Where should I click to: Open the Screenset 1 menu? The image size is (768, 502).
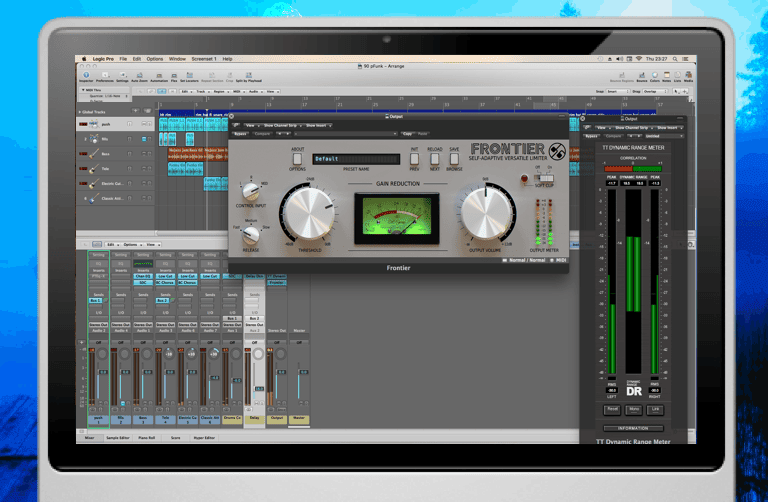(203, 59)
